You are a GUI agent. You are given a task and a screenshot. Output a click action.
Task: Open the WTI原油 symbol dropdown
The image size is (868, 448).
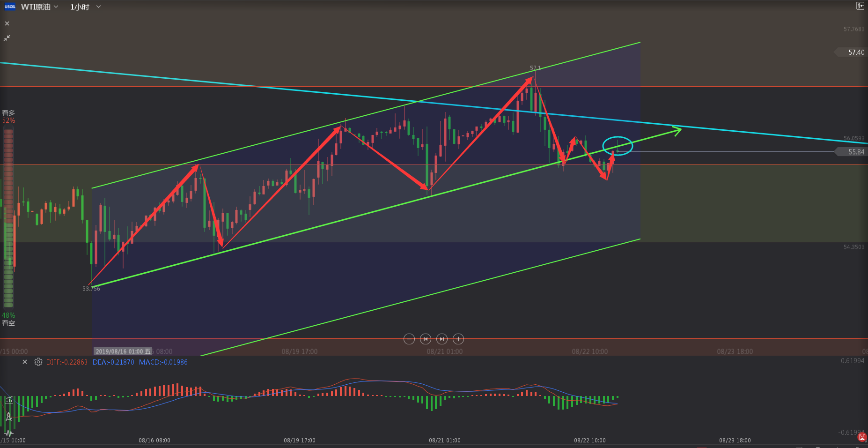(x=40, y=7)
